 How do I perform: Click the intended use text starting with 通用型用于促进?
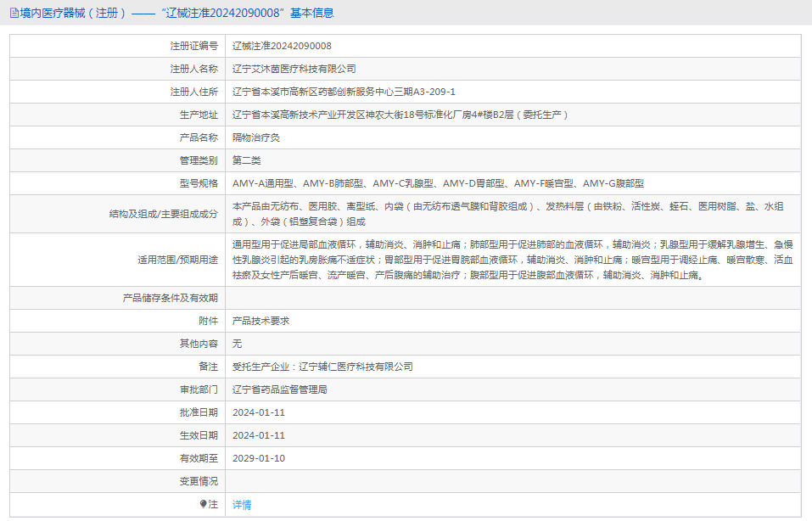tap(512, 260)
